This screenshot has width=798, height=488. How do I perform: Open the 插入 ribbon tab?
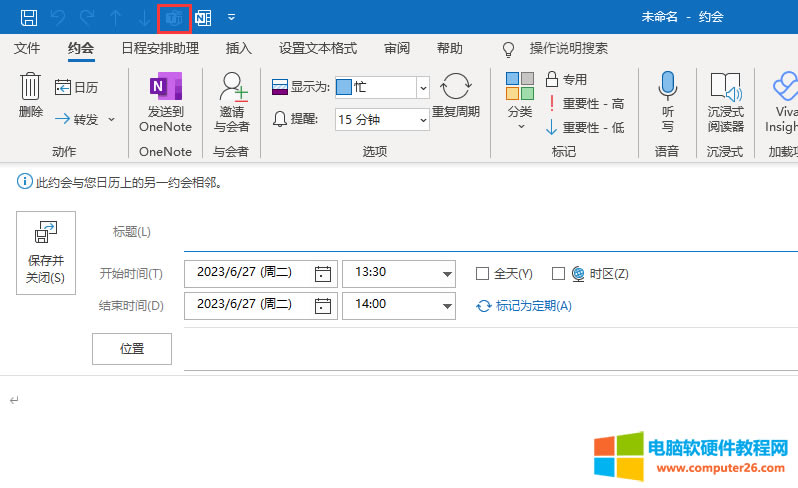[239, 48]
